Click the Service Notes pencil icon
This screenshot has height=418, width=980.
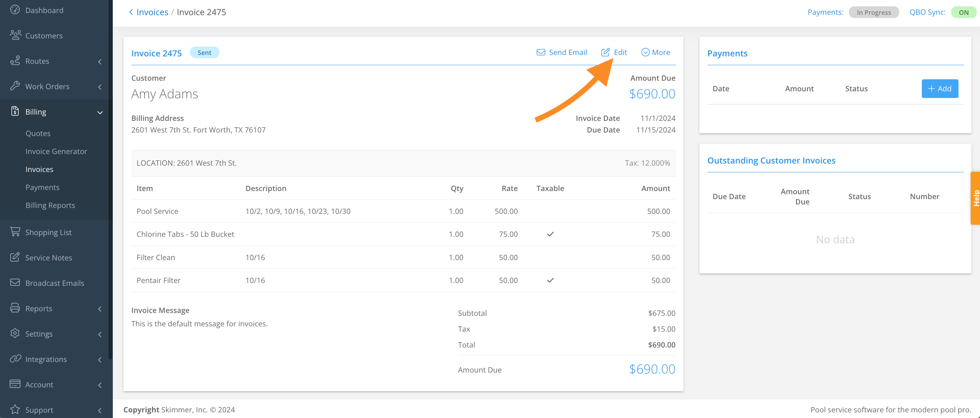click(x=15, y=257)
